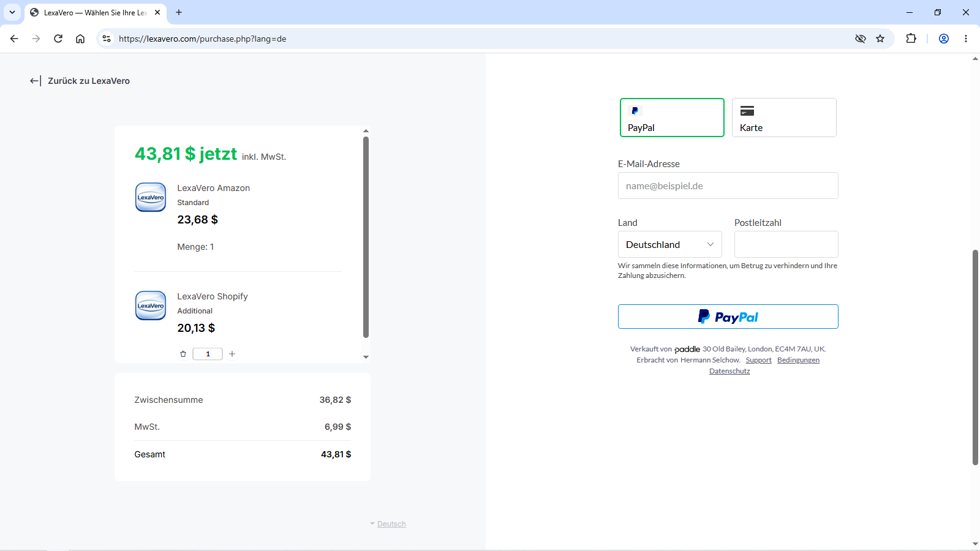The height and width of the screenshot is (551, 980).
Task: Click the address bar URL
Action: [x=202, y=39]
